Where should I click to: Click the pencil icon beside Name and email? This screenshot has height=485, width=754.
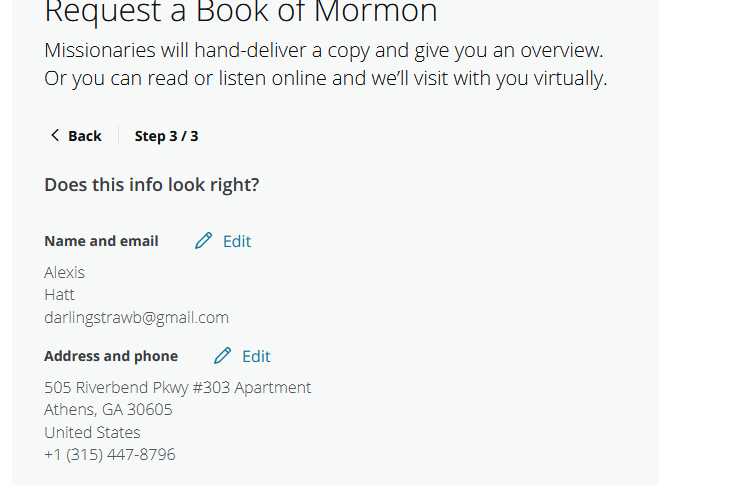[204, 241]
